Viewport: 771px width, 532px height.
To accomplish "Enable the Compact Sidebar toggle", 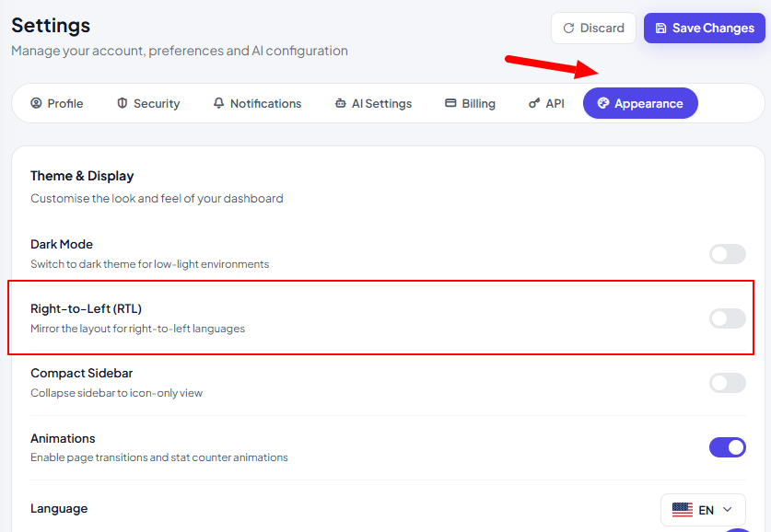I will click(727, 383).
